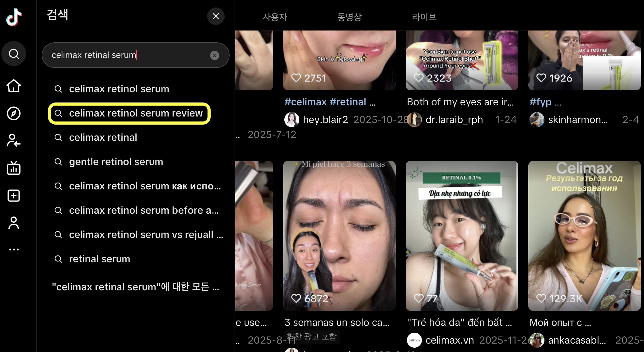Open the celimax.vn profile avatar
644x352 pixels.
[414, 340]
